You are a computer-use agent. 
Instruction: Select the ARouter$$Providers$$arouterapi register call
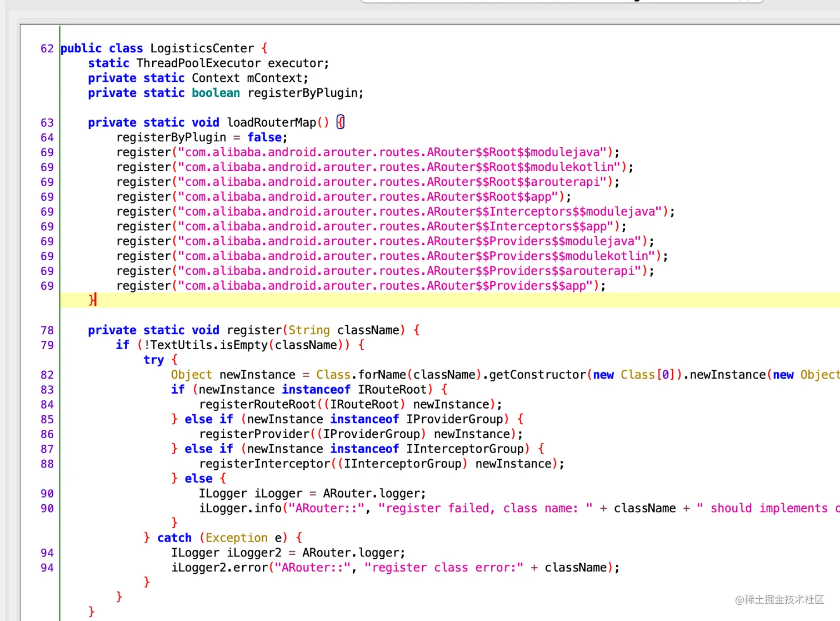[385, 271]
